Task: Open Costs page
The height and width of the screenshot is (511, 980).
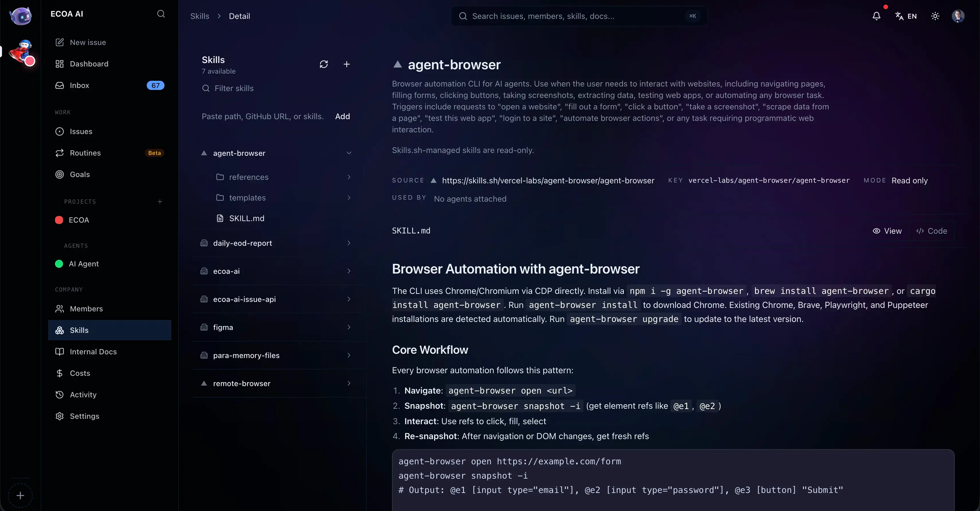Action: coord(109,373)
